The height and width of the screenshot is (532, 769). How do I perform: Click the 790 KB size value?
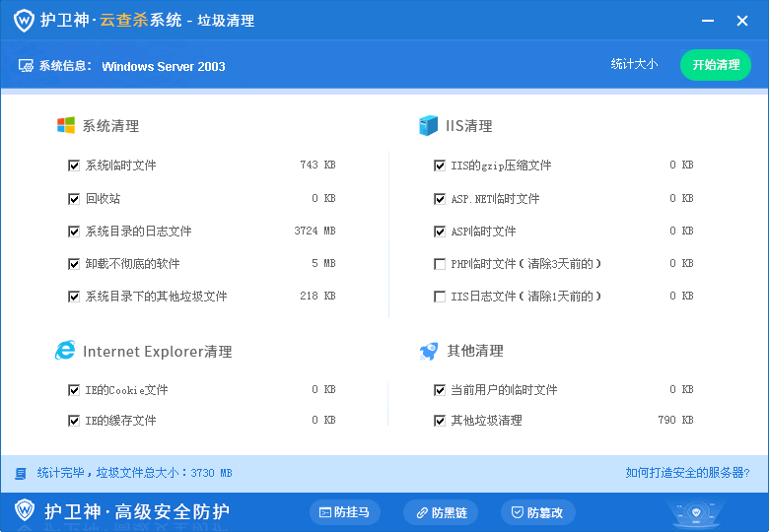point(675,420)
